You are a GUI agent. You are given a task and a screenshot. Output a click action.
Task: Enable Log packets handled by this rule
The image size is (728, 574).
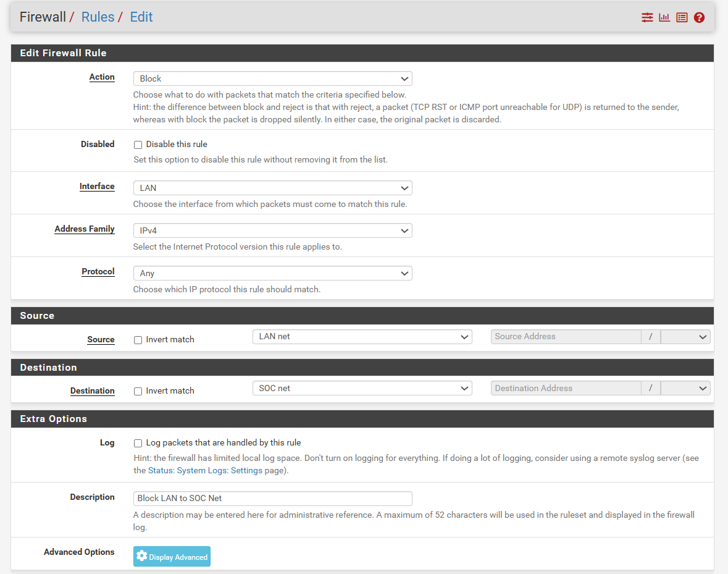pos(138,443)
